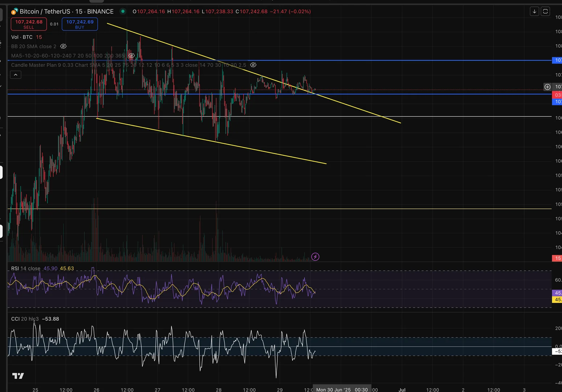The width and height of the screenshot is (562, 392).
Task: Click the plus icon on the price scale
Action: [x=547, y=87]
